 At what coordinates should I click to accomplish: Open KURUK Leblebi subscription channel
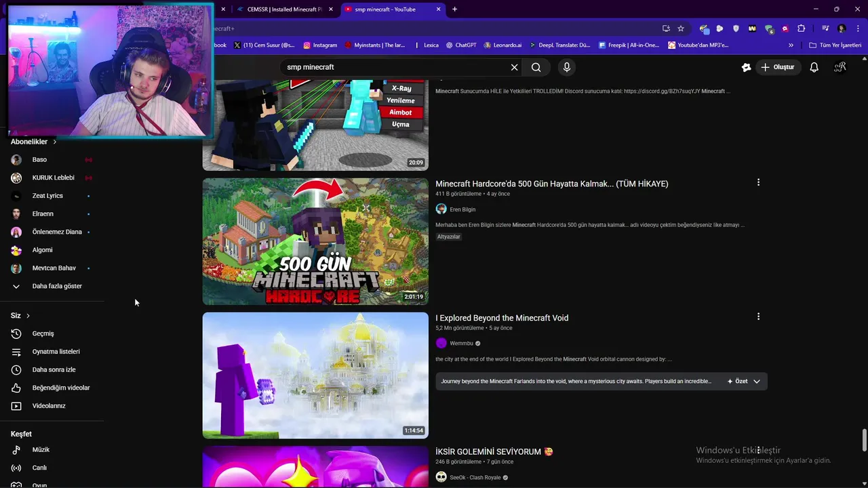click(x=52, y=178)
